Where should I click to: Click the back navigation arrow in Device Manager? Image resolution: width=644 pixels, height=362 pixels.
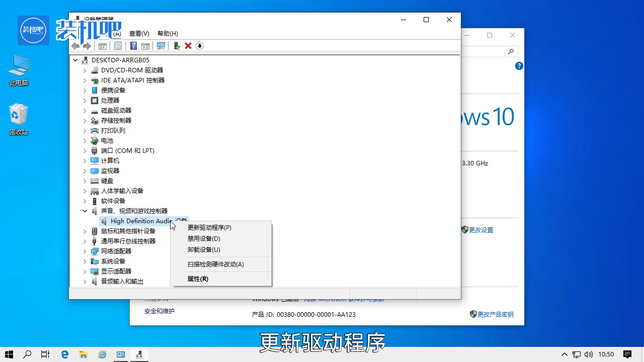tap(75, 46)
